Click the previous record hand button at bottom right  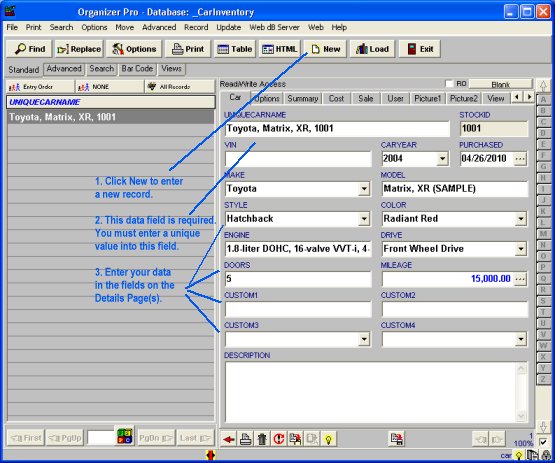481,439
